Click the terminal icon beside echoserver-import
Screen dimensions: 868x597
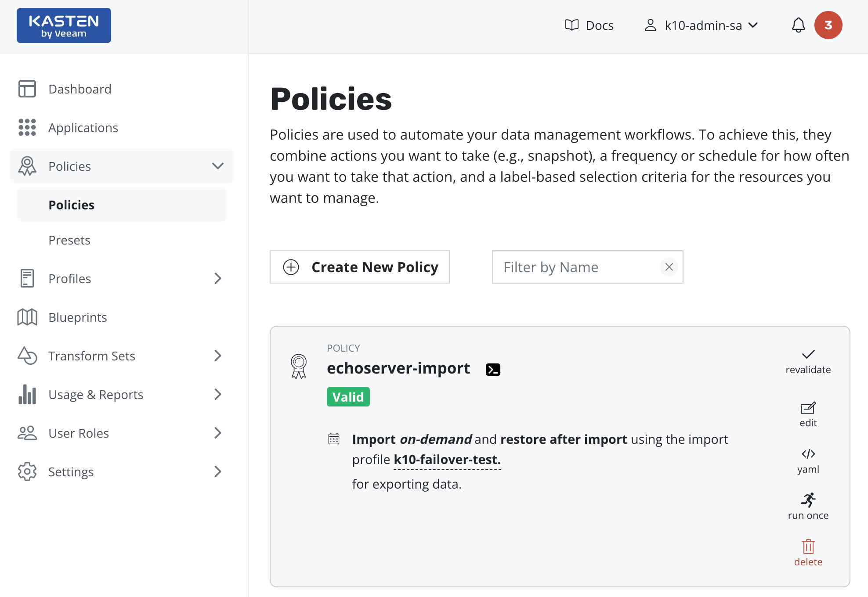[x=493, y=370]
